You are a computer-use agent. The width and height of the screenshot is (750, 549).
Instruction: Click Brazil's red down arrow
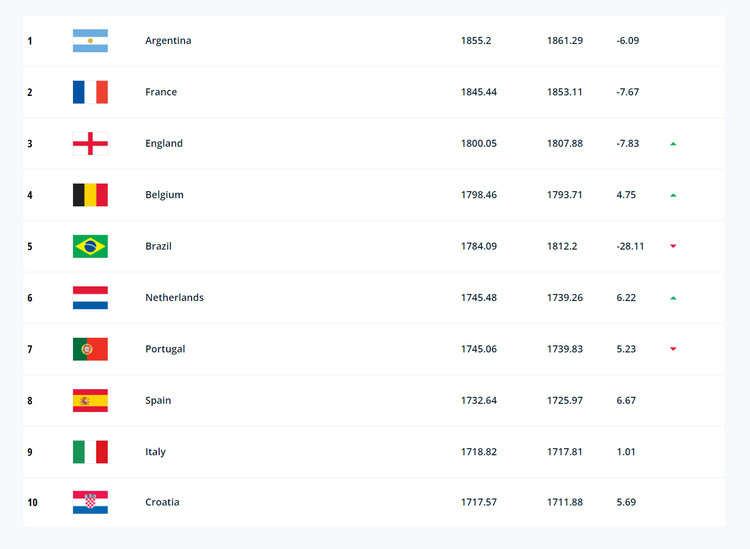[x=673, y=246]
